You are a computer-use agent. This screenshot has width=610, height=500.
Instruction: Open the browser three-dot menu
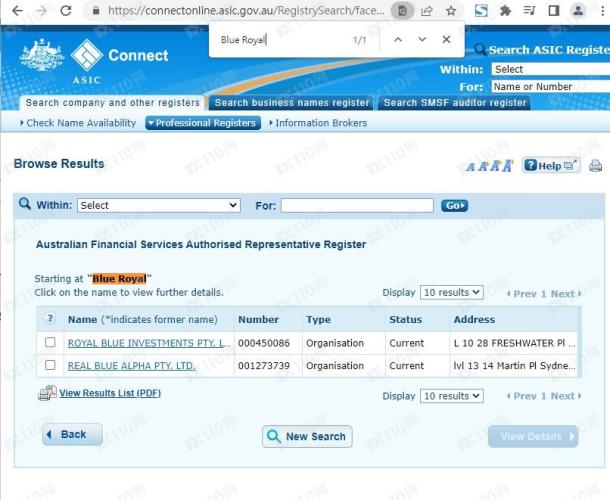tap(603, 11)
